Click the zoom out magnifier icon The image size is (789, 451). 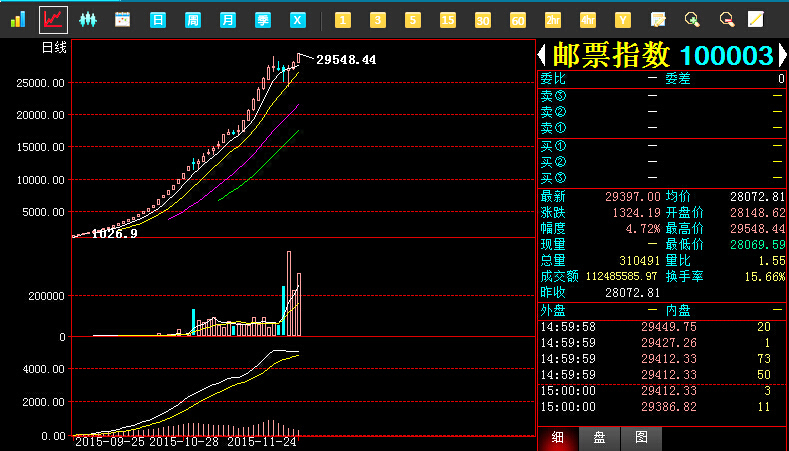pyautogui.click(x=727, y=19)
